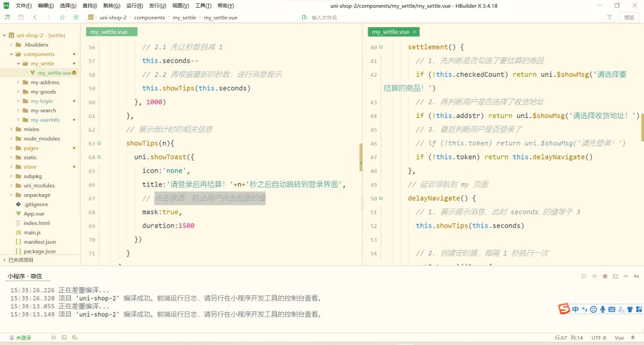Screen dimensions: 644x345
Task: Toggle fold marker at right line 40
Action: tap(381, 47)
